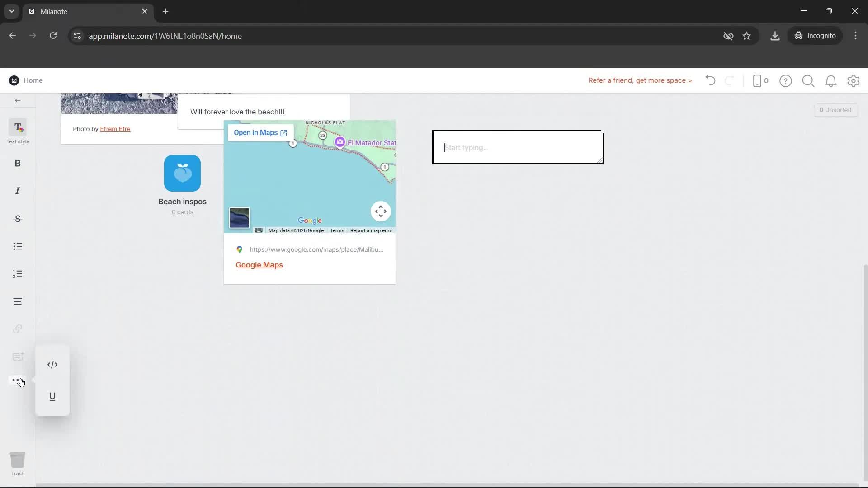Open Milanote search with the magnifier icon
868x488 pixels.
tap(808, 80)
